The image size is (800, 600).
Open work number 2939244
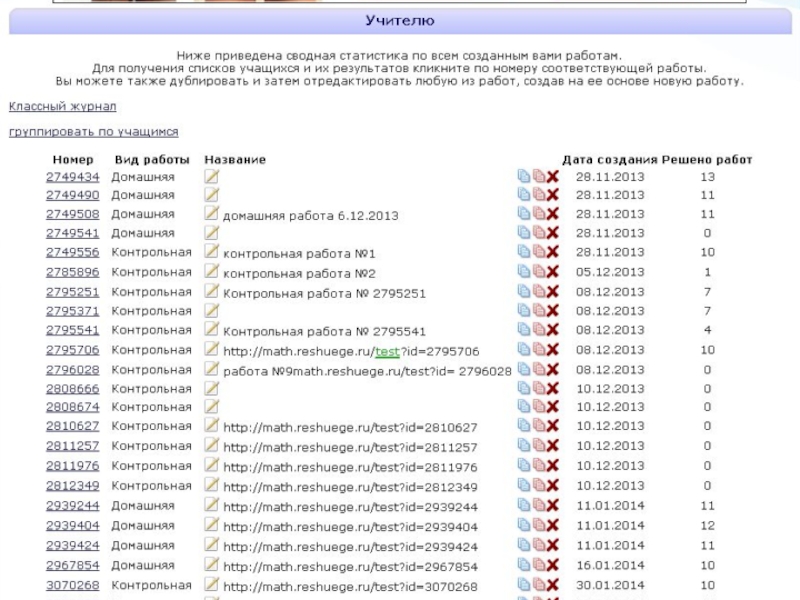point(72,506)
